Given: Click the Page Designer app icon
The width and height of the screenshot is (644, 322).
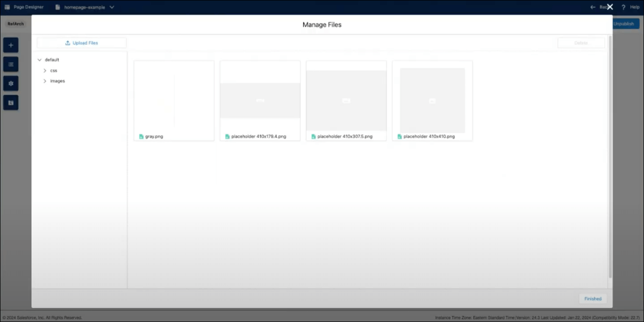Looking at the screenshot, I should [7, 7].
